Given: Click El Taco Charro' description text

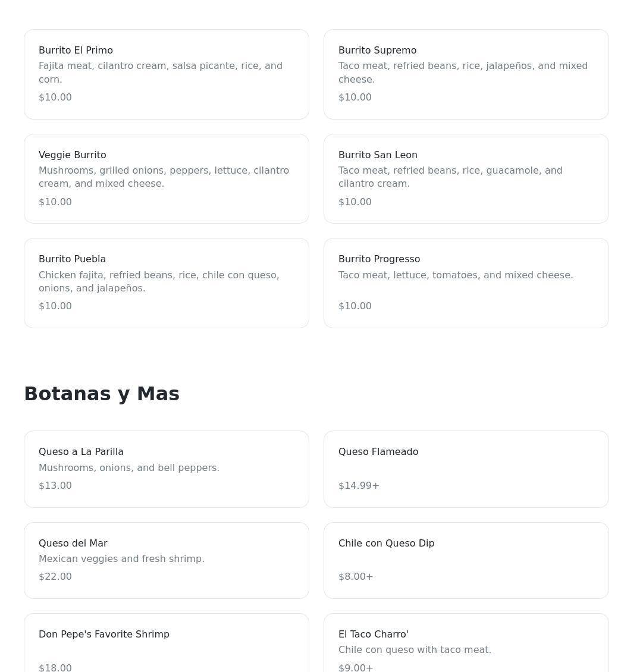Looking at the screenshot, I should (x=415, y=650).
